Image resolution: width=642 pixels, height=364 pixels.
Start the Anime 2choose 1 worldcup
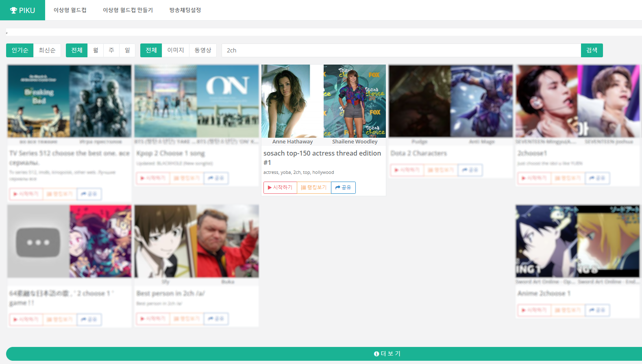pos(534,310)
